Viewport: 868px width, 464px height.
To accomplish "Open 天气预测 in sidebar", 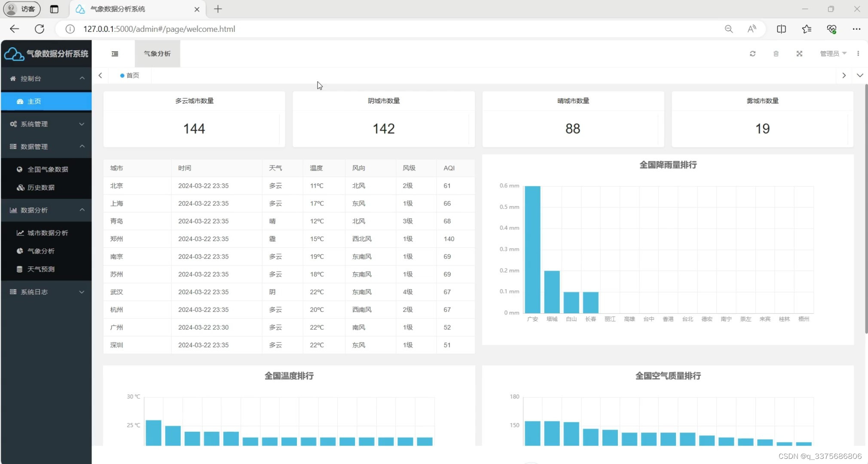I will point(41,269).
